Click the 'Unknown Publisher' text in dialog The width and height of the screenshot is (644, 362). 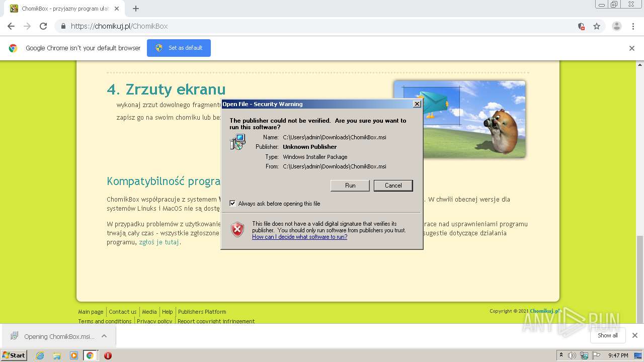coord(310,147)
